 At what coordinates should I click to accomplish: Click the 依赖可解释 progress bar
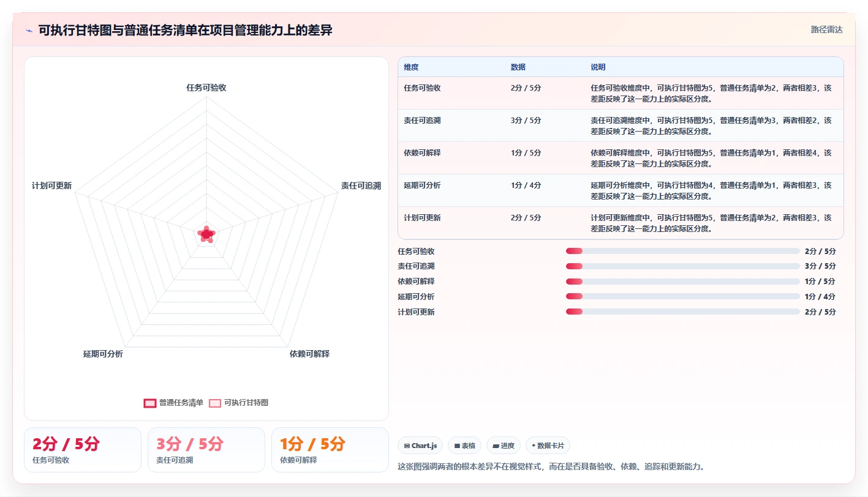click(683, 281)
